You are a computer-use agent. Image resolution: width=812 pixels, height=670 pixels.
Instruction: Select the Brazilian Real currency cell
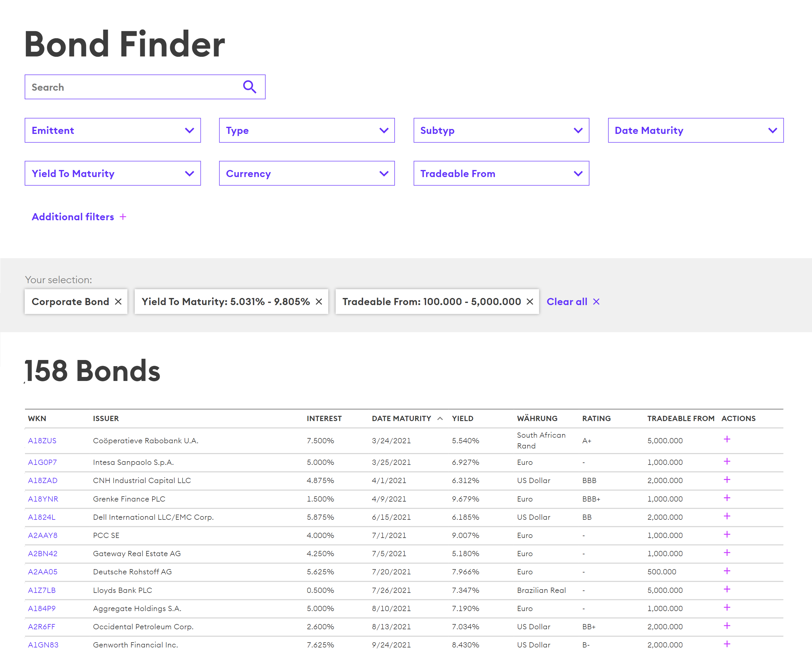click(541, 590)
